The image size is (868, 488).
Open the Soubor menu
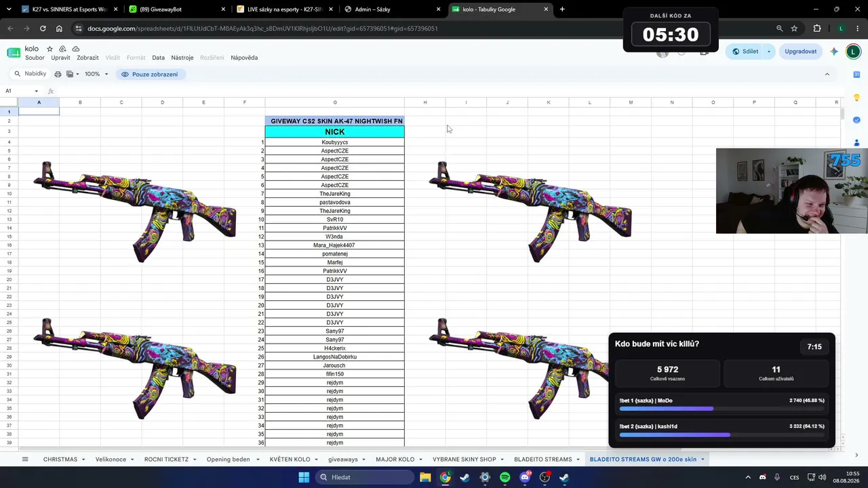[x=35, y=58]
